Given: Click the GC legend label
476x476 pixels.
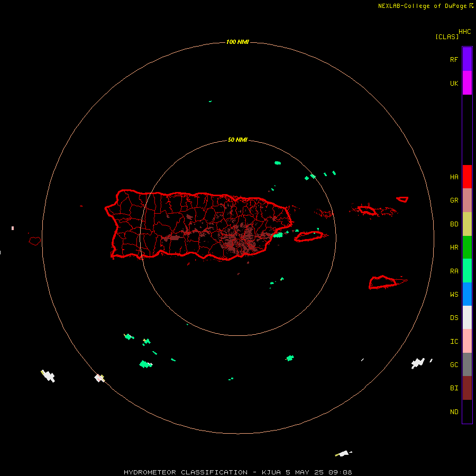Looking at the screenshot, I should (454, 365).
